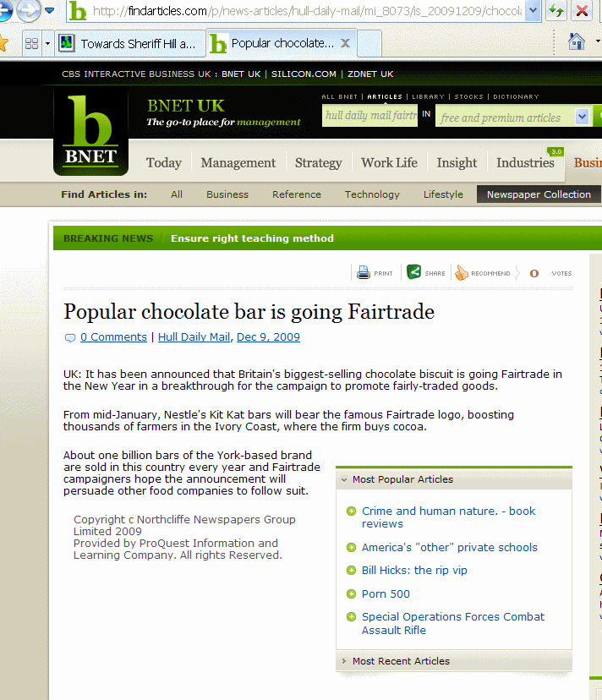
Task: Open America's other private schools article
Action: click(x=449, y=547)
